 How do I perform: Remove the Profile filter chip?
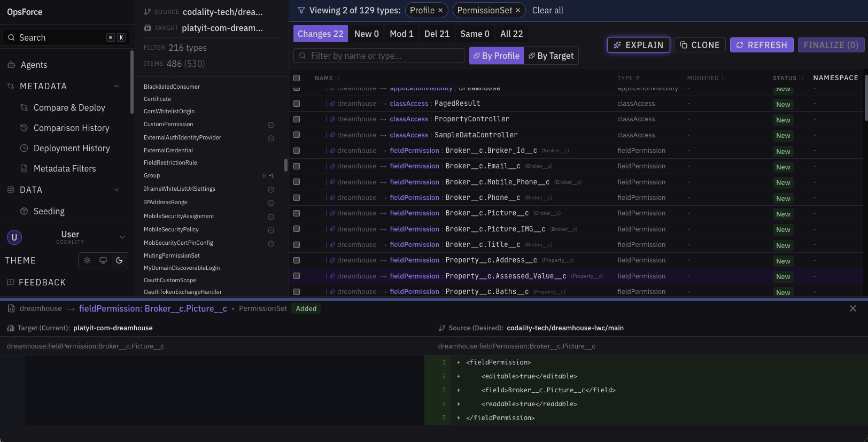click(440, 10)
